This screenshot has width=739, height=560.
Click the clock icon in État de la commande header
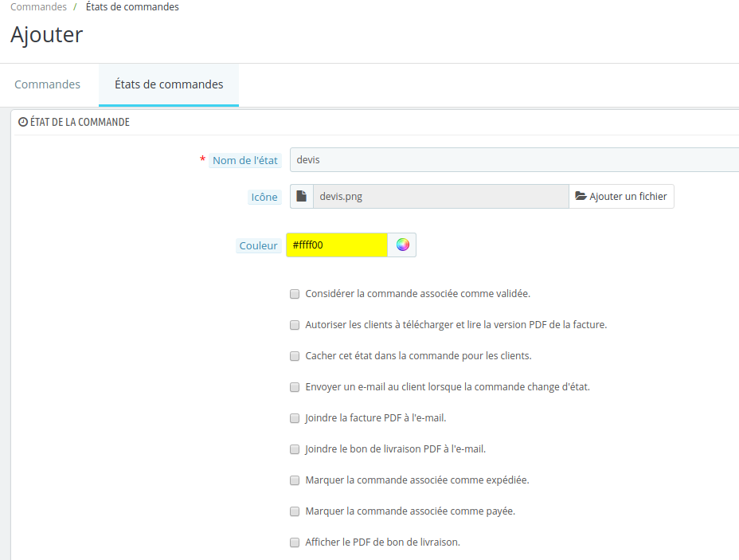(x=22, y=122)
